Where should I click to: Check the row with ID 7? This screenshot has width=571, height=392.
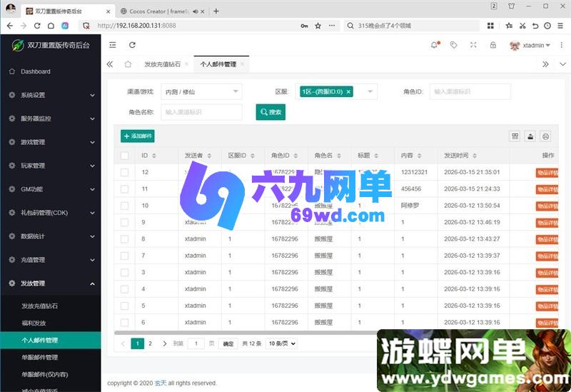[x=124, y=256]
